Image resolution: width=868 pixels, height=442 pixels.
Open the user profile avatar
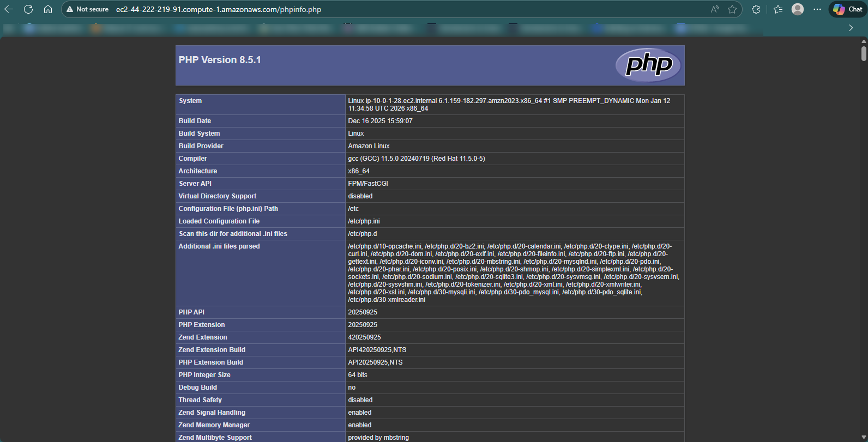[798, 9]
